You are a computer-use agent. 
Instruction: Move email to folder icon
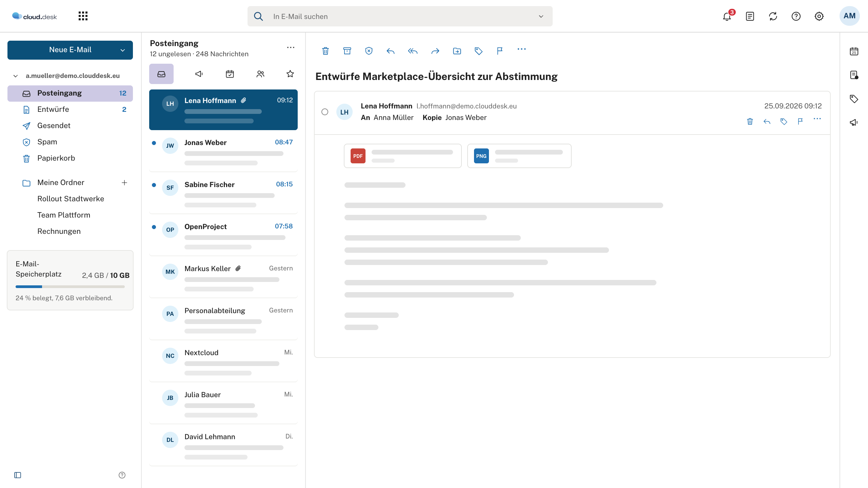click(457, 51)
